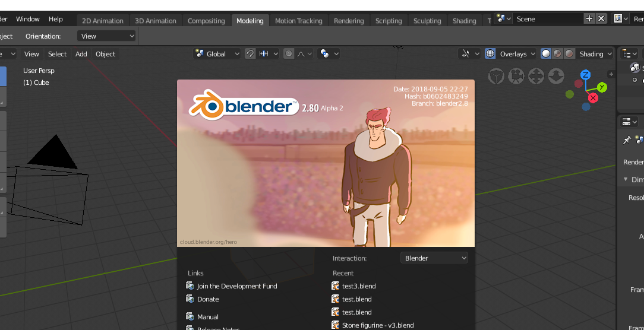Switch to the Shading workspace tab
Screen dimensions: 644x330
click(x=464, y=21)
